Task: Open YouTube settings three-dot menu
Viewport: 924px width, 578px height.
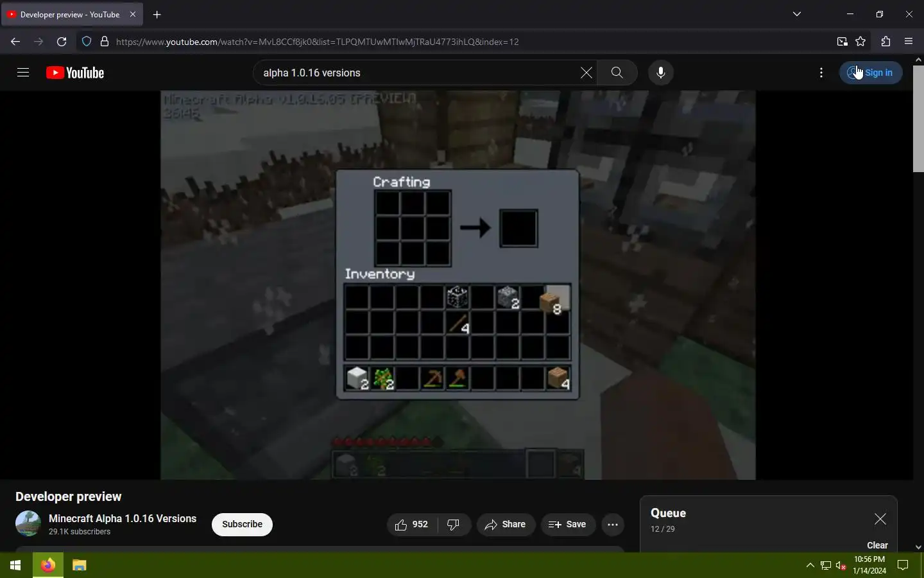Action: 821,73
